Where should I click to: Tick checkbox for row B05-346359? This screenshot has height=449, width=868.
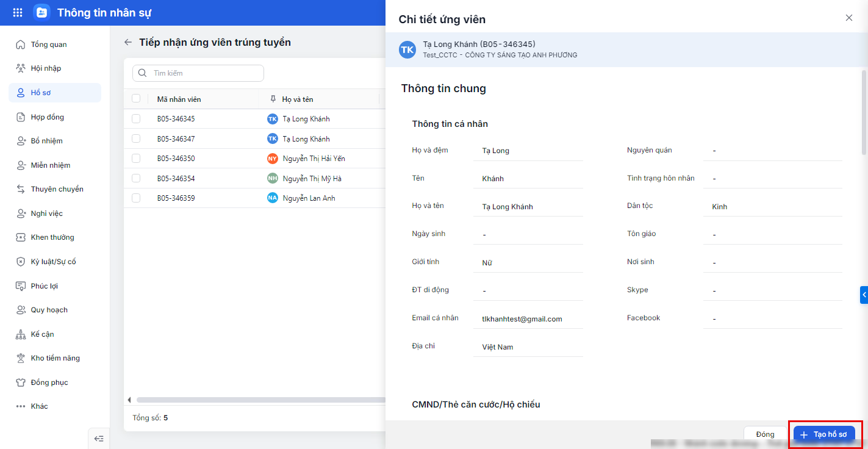click(136, 198)
